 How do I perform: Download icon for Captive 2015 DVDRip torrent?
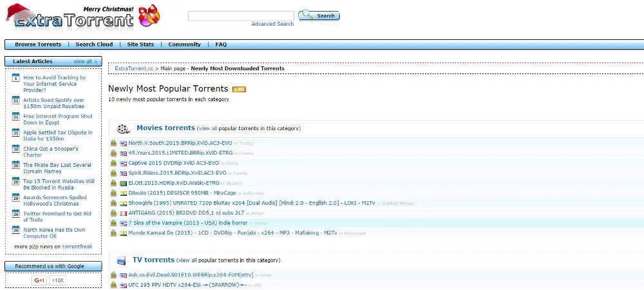click(x=114, y=163)
